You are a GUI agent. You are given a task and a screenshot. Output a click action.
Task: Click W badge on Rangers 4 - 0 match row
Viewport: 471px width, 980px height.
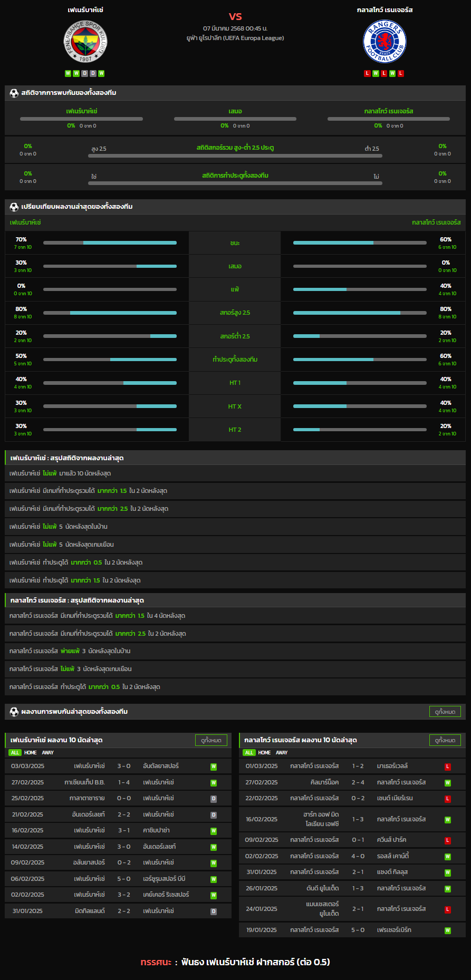[x=448, y=857]
